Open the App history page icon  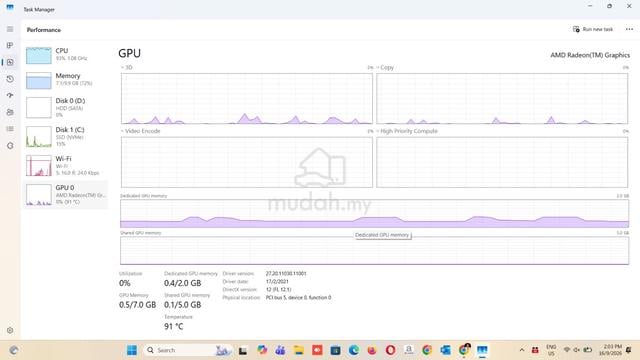click(x=10, y=79)
